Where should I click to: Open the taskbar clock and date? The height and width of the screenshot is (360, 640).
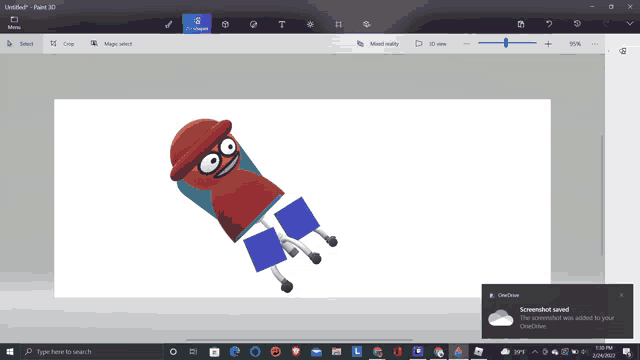[604, 351]
